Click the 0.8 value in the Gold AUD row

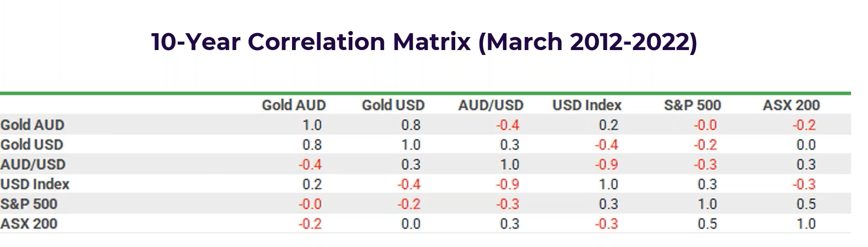tap(411, 125)
